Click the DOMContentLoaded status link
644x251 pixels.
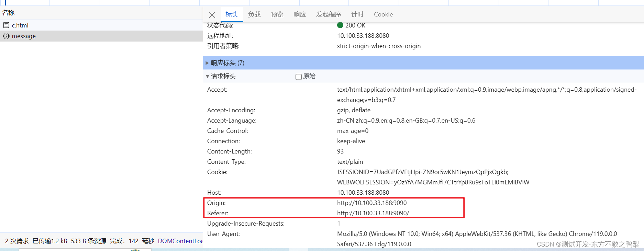[x=180, y=241]
